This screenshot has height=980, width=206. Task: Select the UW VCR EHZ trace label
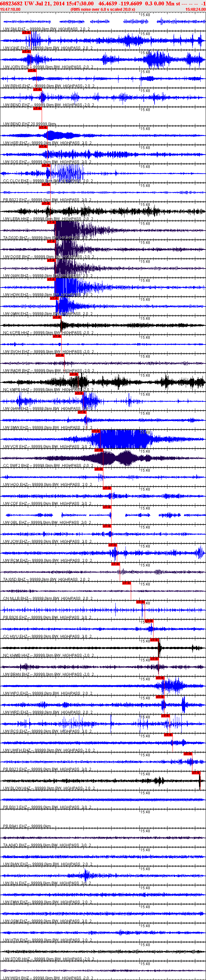click(47, 447)
